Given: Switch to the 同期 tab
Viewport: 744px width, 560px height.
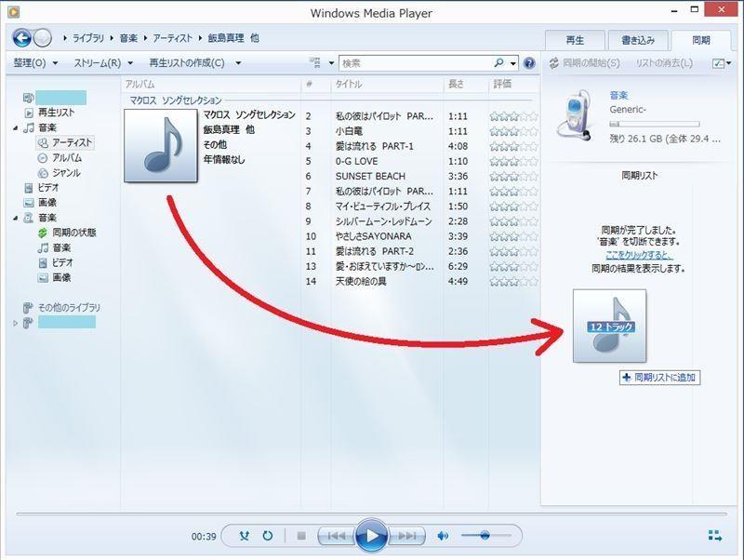Looking at the screenshot, I should pyautogui.click(x=701, y=40).
